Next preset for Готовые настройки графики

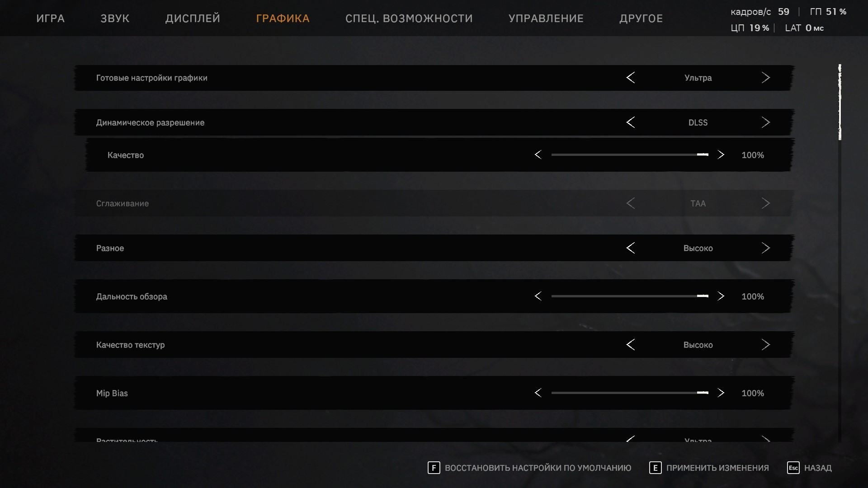pyautogui.click(x=765, y=78)
